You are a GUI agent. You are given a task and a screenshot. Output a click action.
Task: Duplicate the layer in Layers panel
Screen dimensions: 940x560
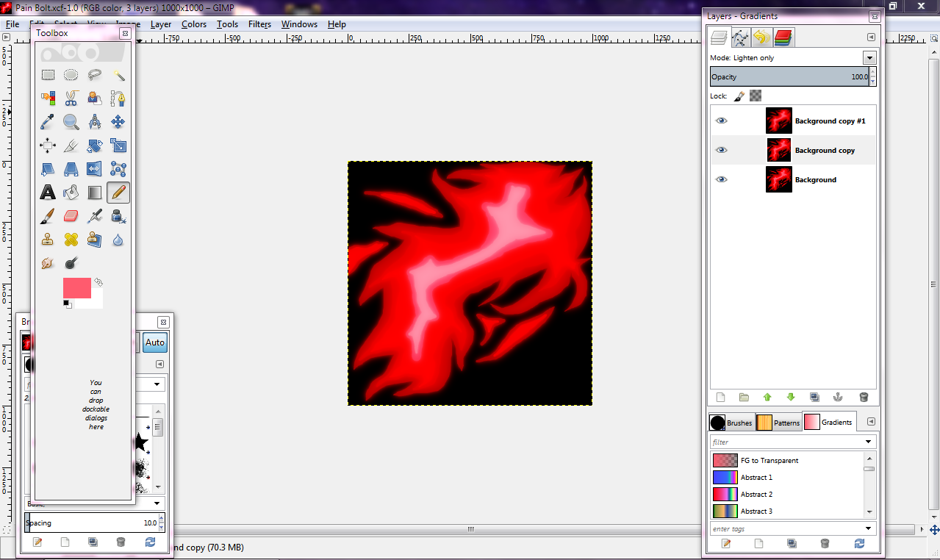click(x=814, y=397)
